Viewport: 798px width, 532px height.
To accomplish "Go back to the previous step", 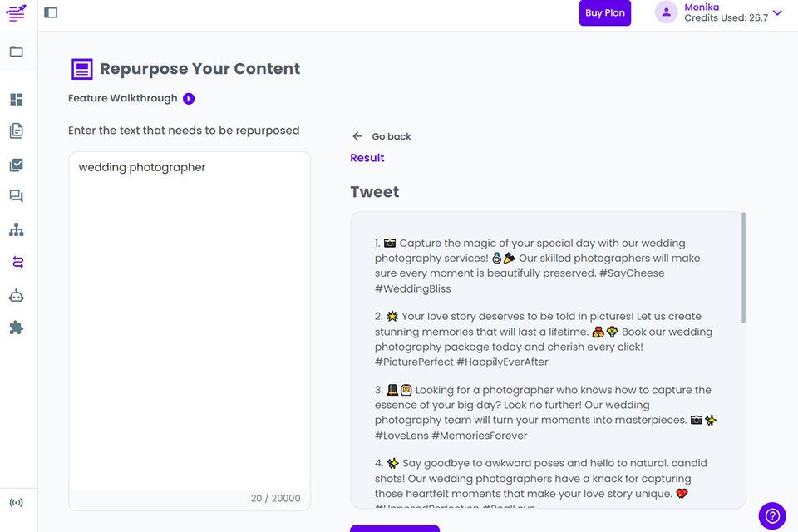I will point(382,136).
